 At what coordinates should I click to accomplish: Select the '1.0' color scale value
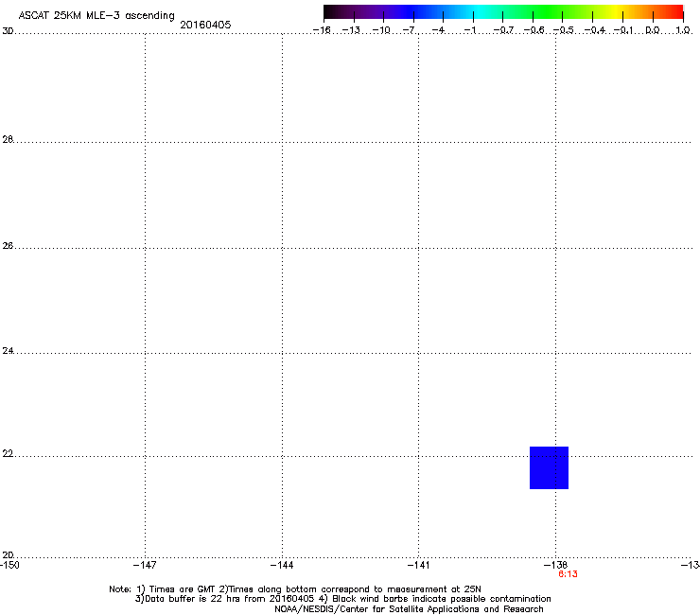point(683,30)
